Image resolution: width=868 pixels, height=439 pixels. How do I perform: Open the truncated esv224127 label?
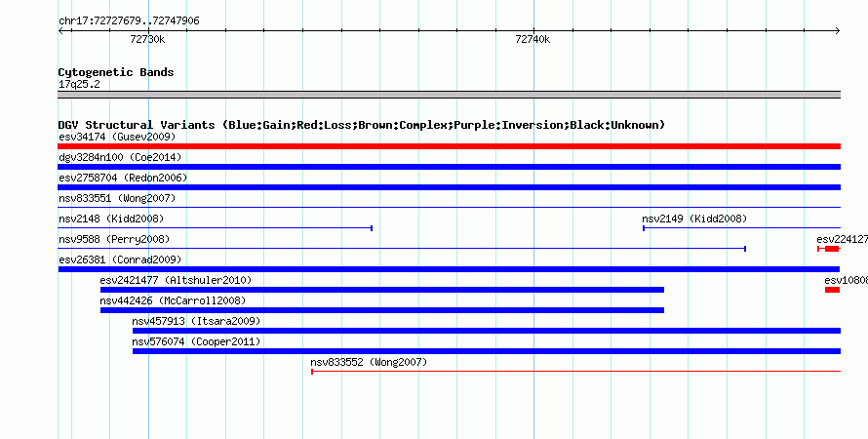[x=842, y=239]
